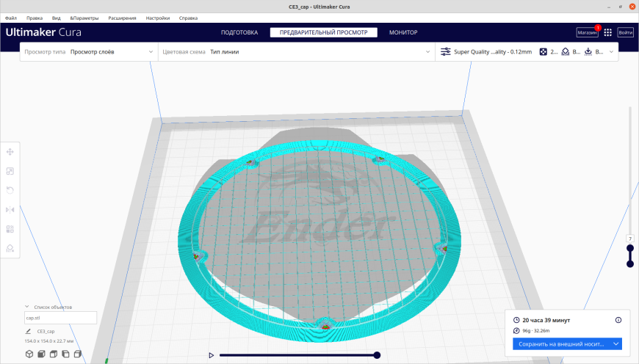639x364 pixels.
Task: Open save options dropdown arrow
Action: coord(616,344)
